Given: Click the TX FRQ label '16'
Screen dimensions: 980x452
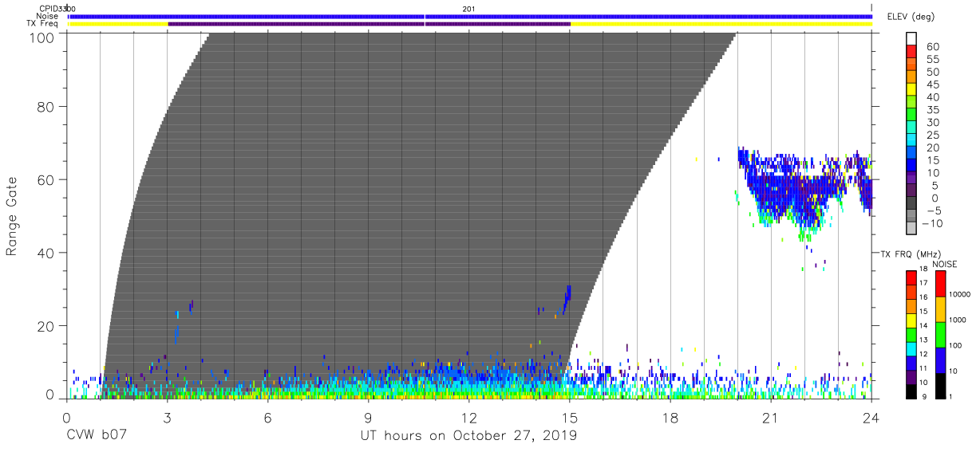Looking at the screenshot, I should 923,297.
